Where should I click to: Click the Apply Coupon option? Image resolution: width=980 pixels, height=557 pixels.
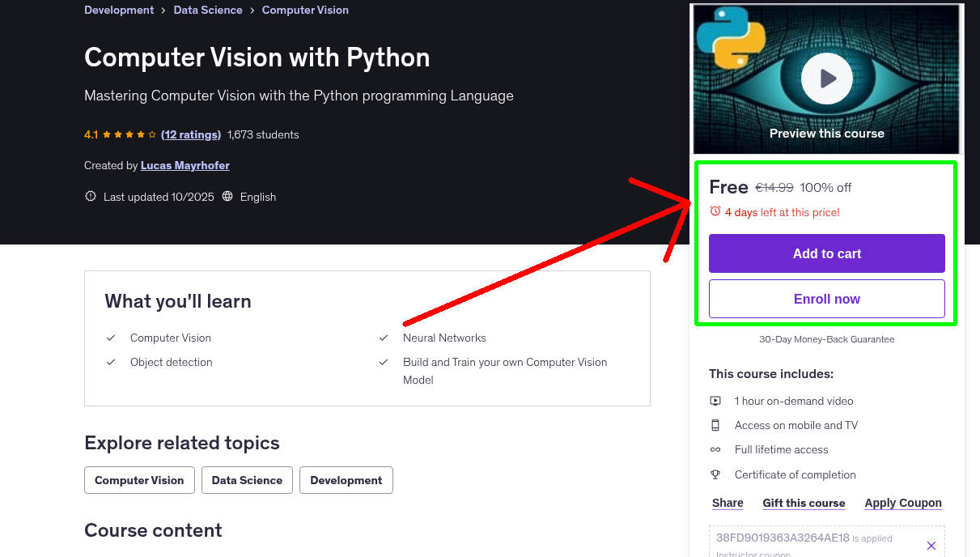(x=903, y=503)
